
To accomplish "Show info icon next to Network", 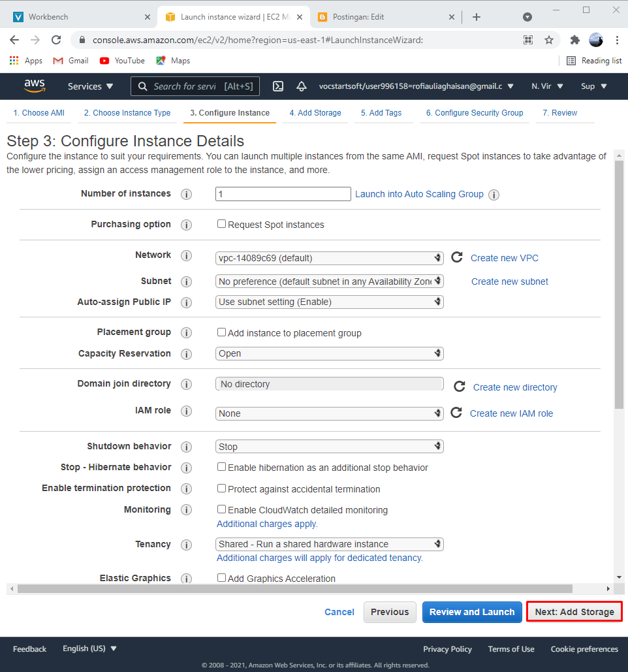I will 186,256.
